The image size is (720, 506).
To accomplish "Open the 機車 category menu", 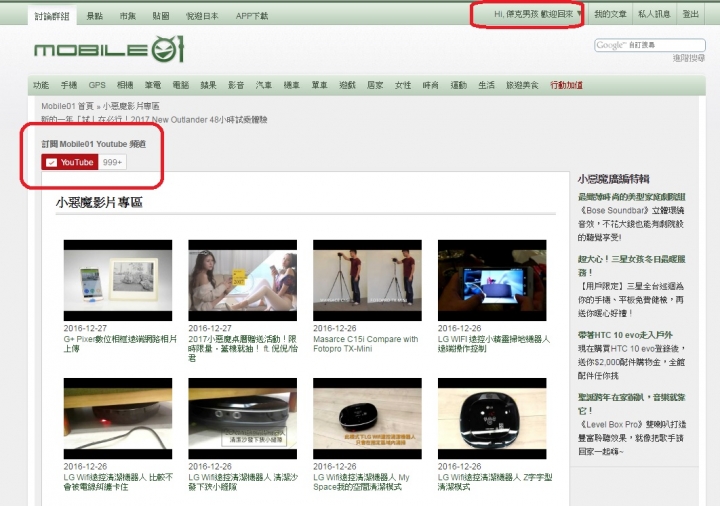I will pyautogui.click(x=292, y=85).
